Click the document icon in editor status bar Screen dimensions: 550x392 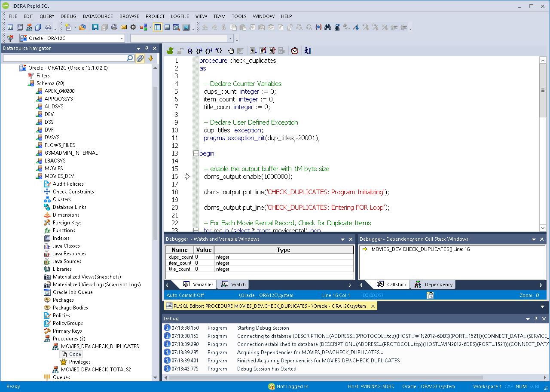click(430, 295)
